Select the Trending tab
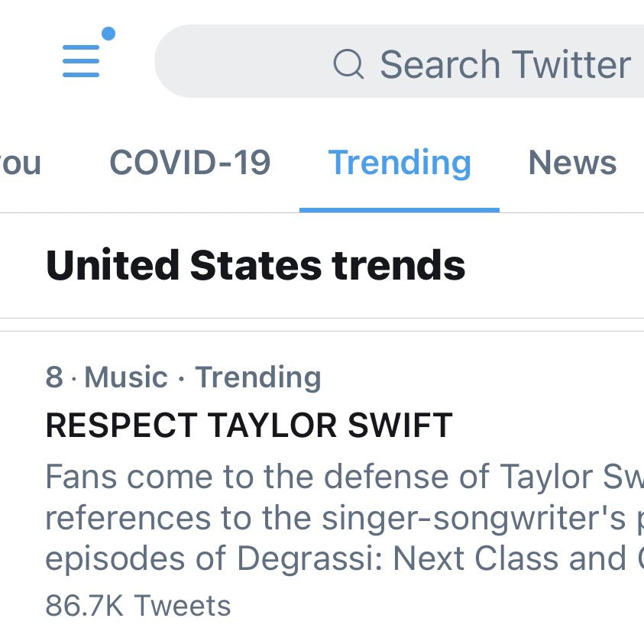644x644 pixels. tap(399, 162)
